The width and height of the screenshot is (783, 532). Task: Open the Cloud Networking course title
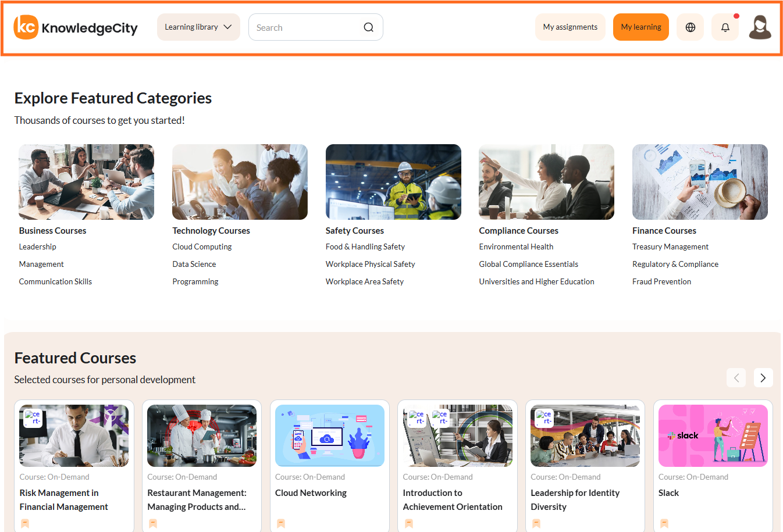[x=311, y=493]
